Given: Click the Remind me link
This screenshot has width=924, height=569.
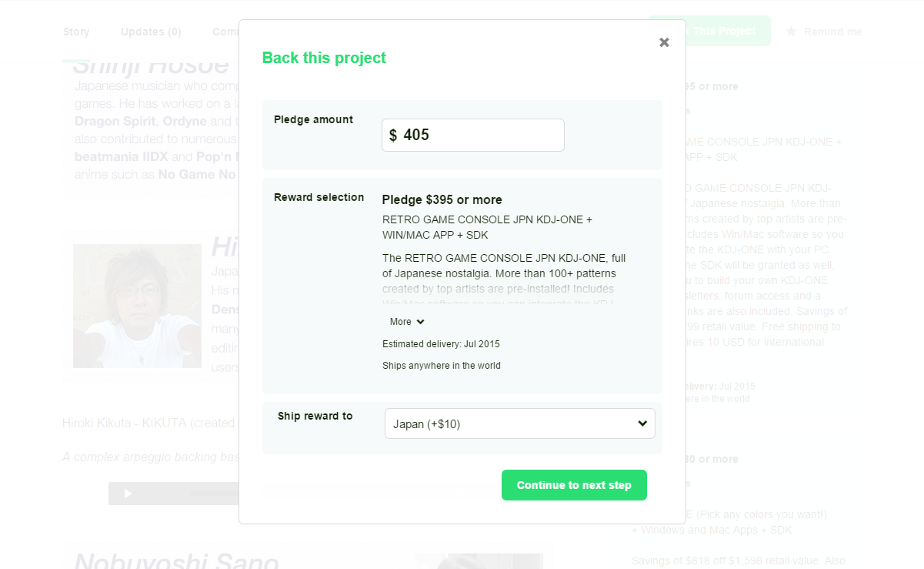Looking at the screenshot, I should [832, 32].
